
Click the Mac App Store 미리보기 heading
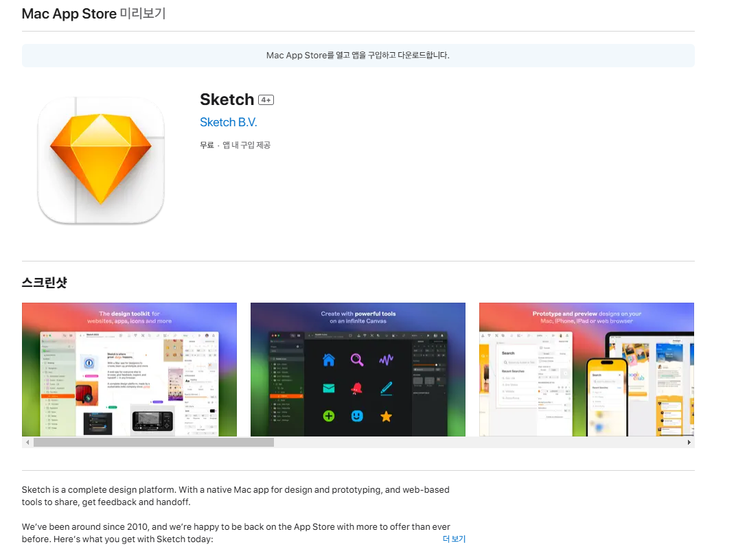point(94,14)
